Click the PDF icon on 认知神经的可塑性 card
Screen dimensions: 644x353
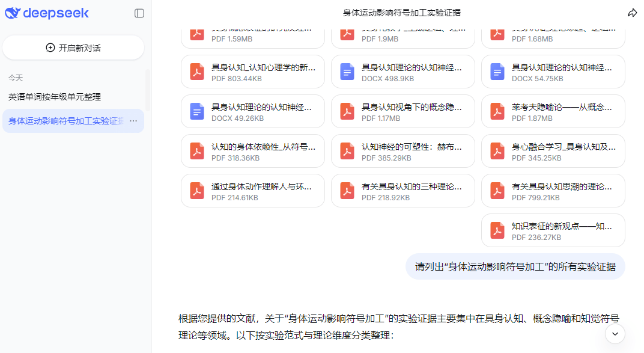tap(347, 150)
